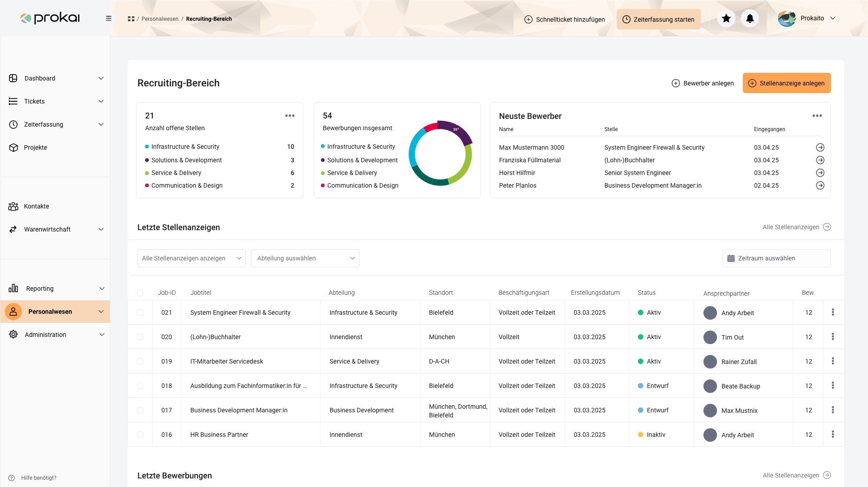The height and width of the screenshot is (487, 868).
Task: Click the 'Stellenanzeige anlegen' button
Action: [x=786, y=83]
